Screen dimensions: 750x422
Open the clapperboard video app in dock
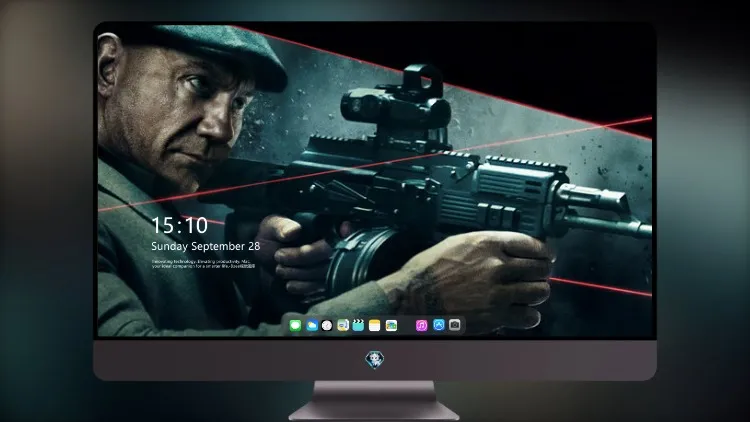(x=358, y=325)
